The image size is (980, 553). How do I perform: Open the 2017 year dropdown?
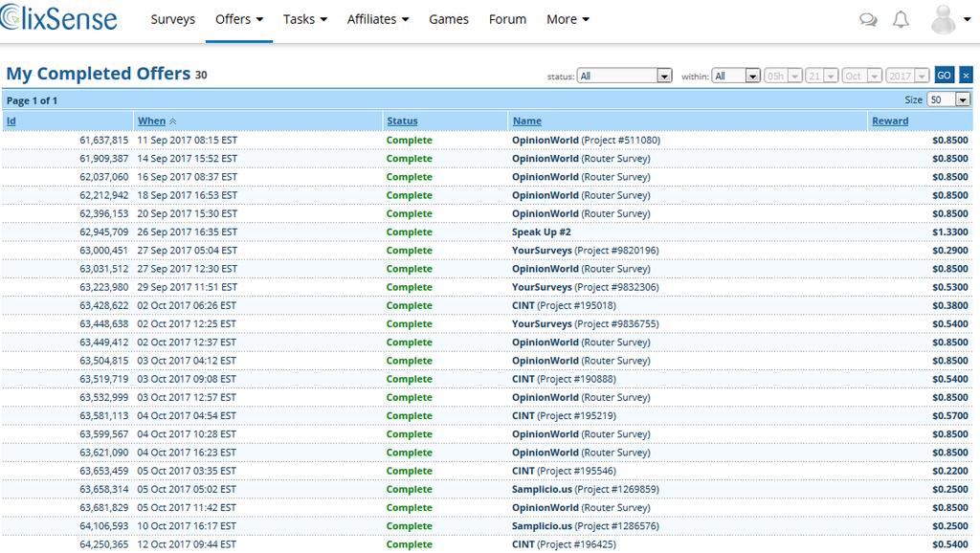tap(907, 76)
